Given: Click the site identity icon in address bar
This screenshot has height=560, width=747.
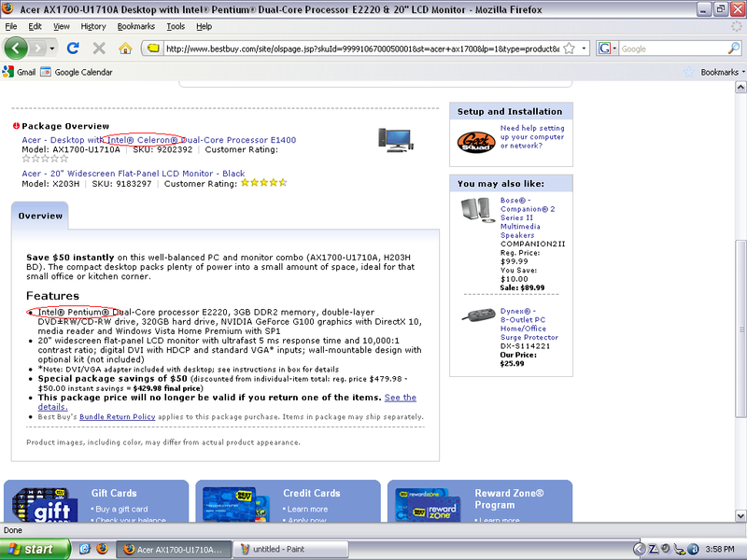Looking at the screenshot, I should tap(152, 49).
